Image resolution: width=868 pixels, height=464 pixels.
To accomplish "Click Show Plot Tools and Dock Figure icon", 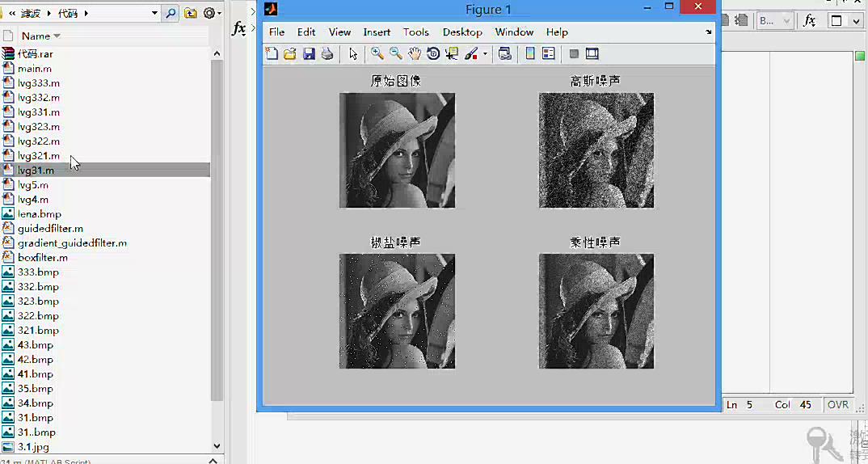I will pyautogui.click(x=592, y=53).
